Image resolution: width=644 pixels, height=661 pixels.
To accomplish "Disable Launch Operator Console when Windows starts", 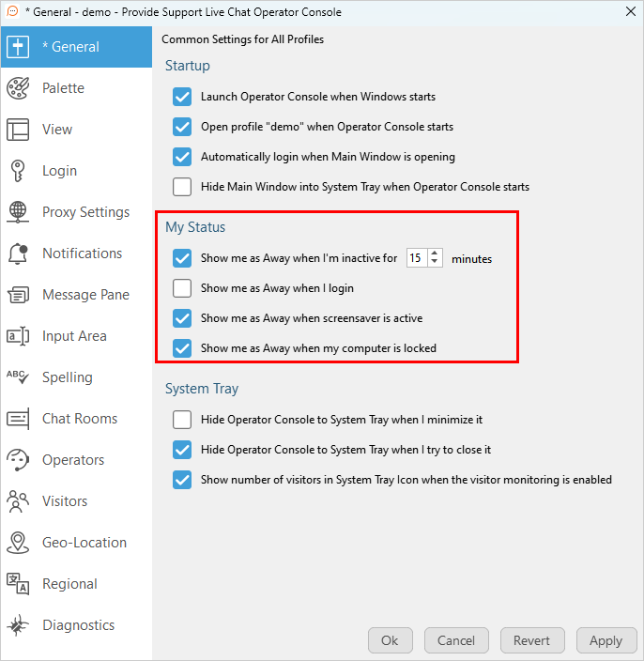I will coord(182,97).
